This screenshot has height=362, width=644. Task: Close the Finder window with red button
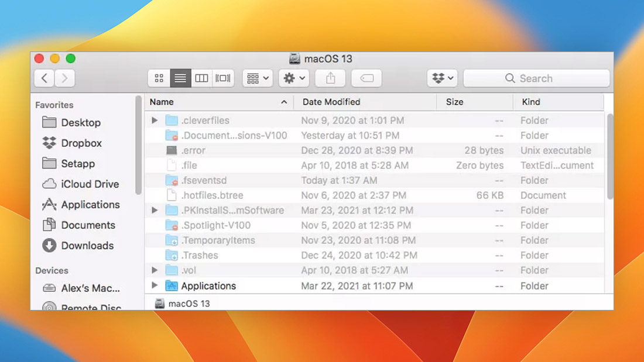pyautogui.click(x=39, y=58)
